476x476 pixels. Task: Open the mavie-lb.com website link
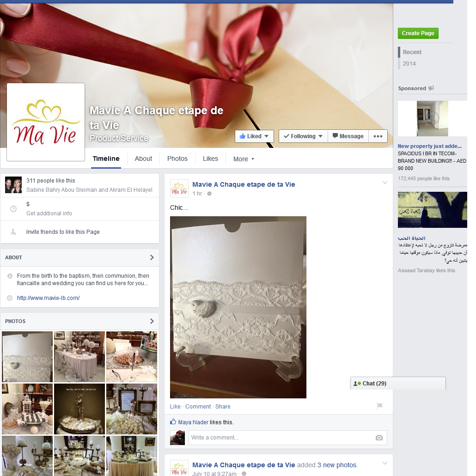pyautogui.click(x=48, y=298)
